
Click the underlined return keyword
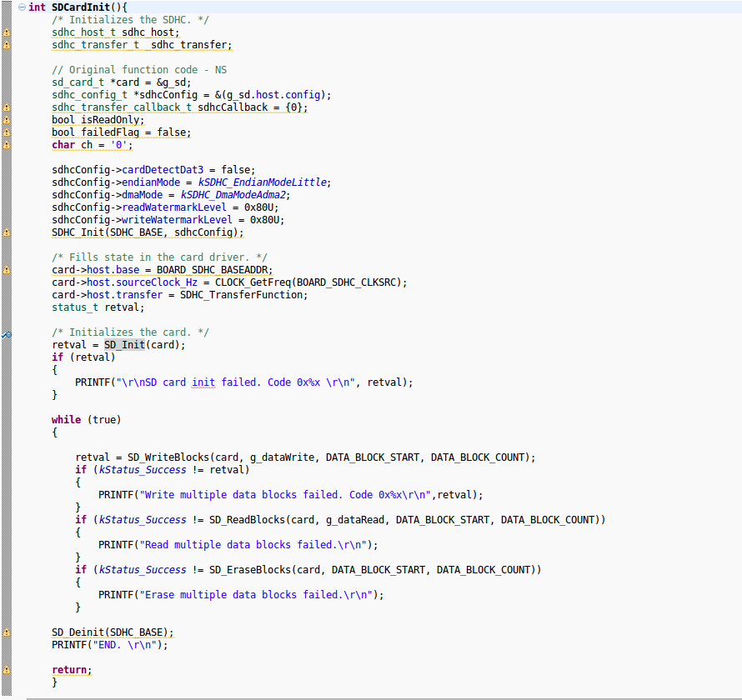69,669
